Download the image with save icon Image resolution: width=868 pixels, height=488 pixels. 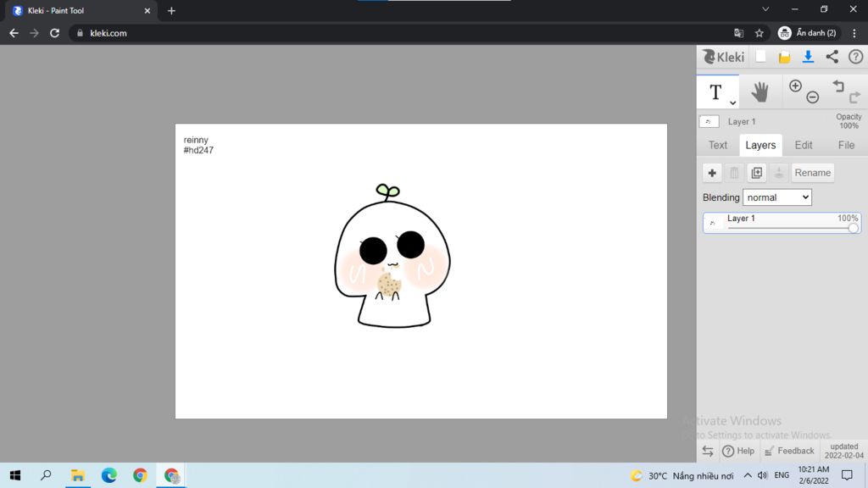pos(808,57)
